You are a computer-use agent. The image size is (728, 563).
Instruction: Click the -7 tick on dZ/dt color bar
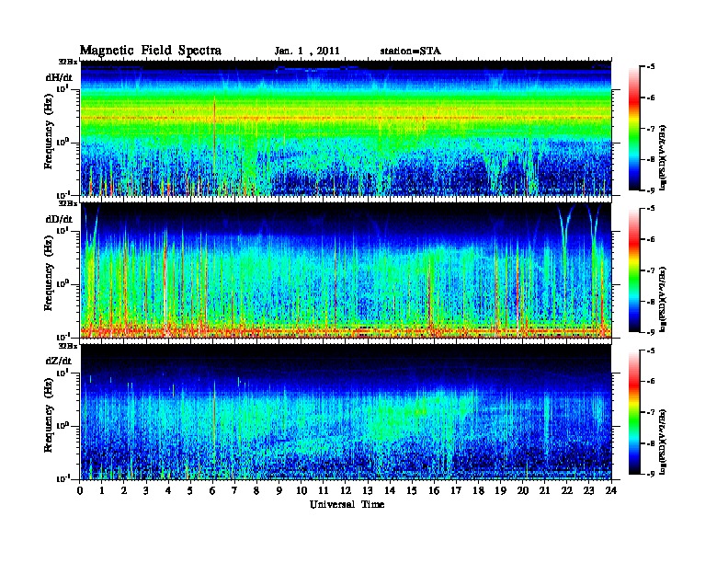pos(651,412)
